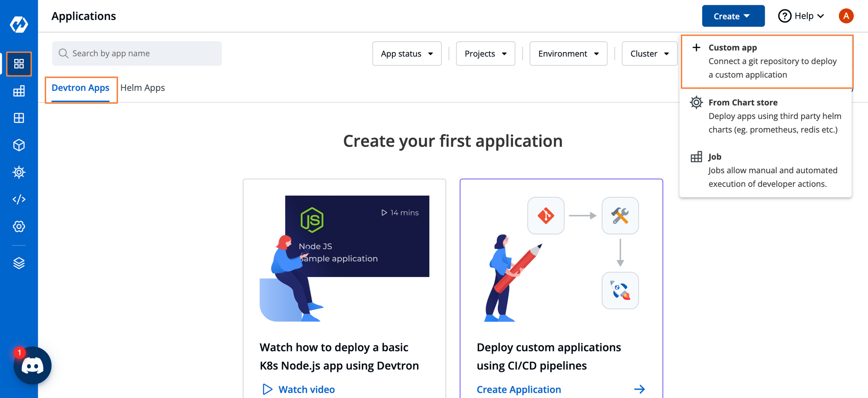Image resolution: width=868 pixels, height=398 pixels.
Task: Open the Cluster filter dropdown
Action: pos(649,53)
